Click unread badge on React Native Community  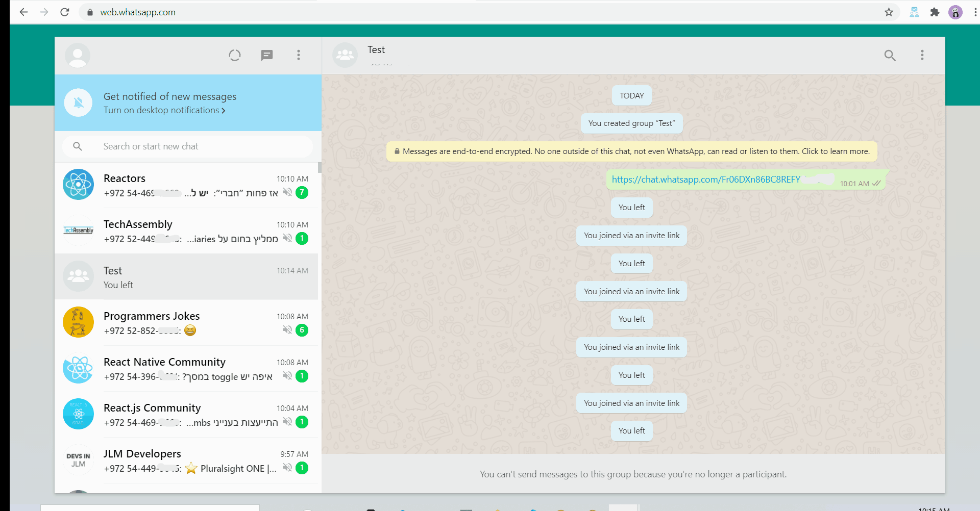click(302, 376)
